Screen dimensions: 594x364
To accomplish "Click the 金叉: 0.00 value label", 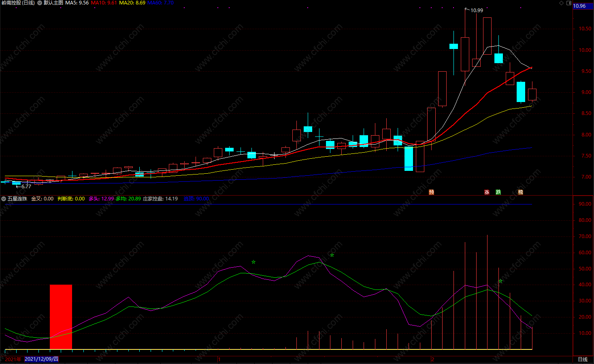I will point(43,199).
